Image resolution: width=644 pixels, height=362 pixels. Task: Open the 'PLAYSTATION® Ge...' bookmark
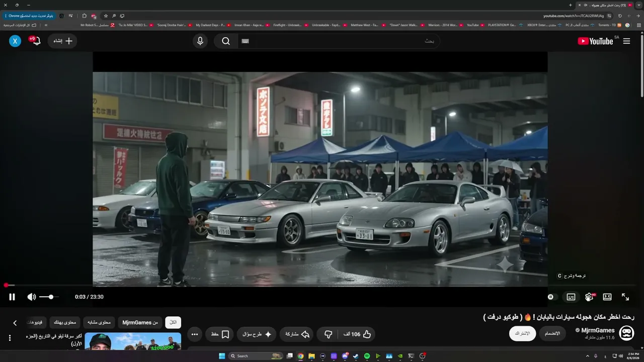pyautogui.click(x=505, y=25)
